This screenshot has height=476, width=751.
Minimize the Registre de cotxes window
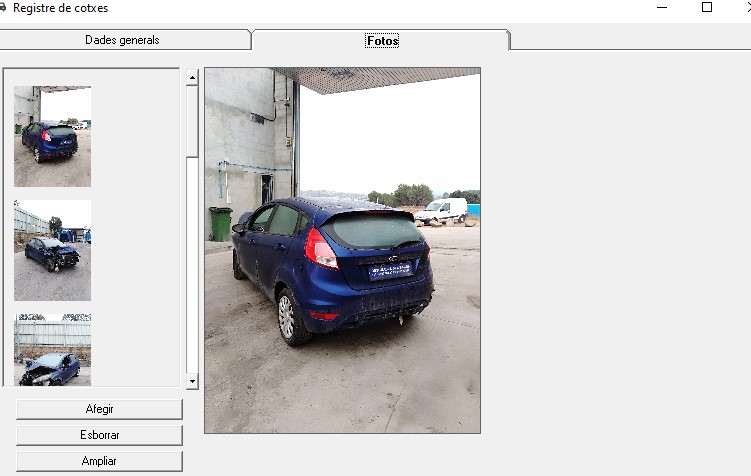point(662,8)
